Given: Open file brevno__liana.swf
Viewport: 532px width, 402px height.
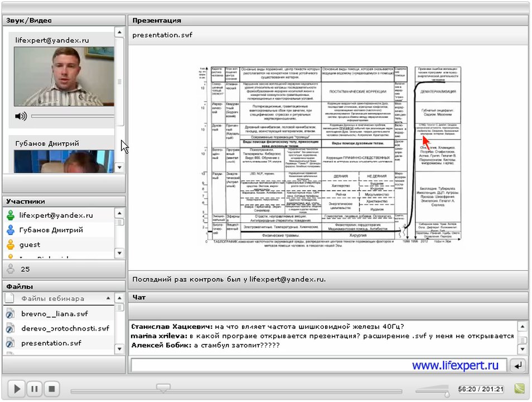Looking at the screenshot, I should [54, 314].
